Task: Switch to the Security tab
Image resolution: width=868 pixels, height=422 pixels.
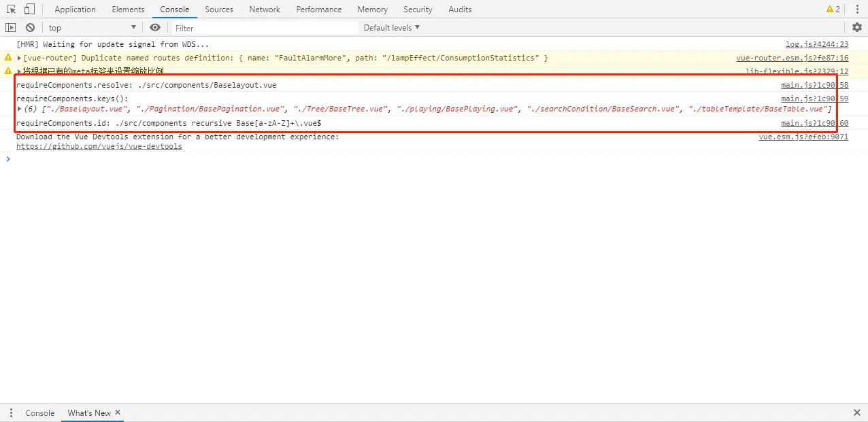Action: [418, 10]
